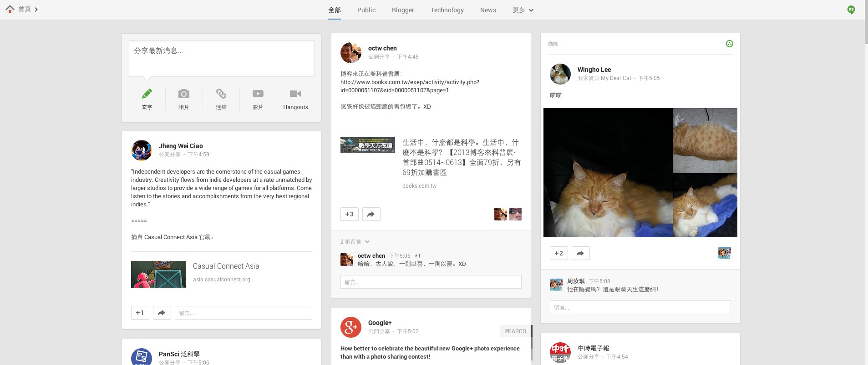+1 Jheng Wei Ciao's post
The height and width of the screenshot is (365, 868).
coord(140,313)
